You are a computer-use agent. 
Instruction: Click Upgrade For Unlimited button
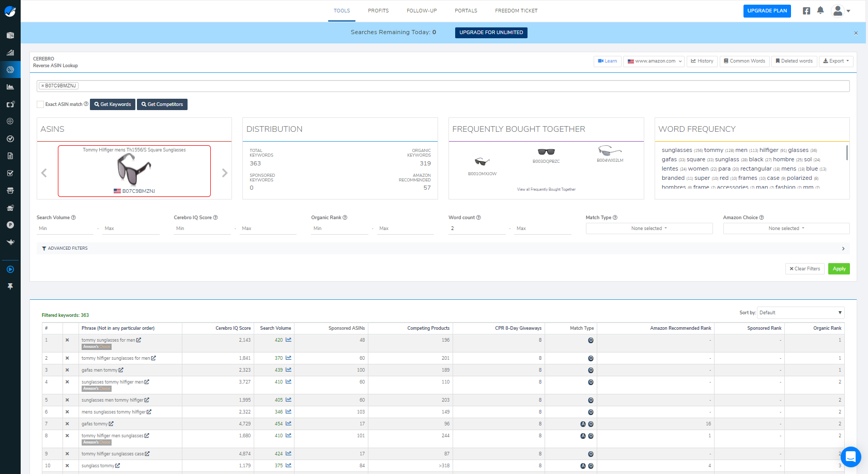coord(491,33)
